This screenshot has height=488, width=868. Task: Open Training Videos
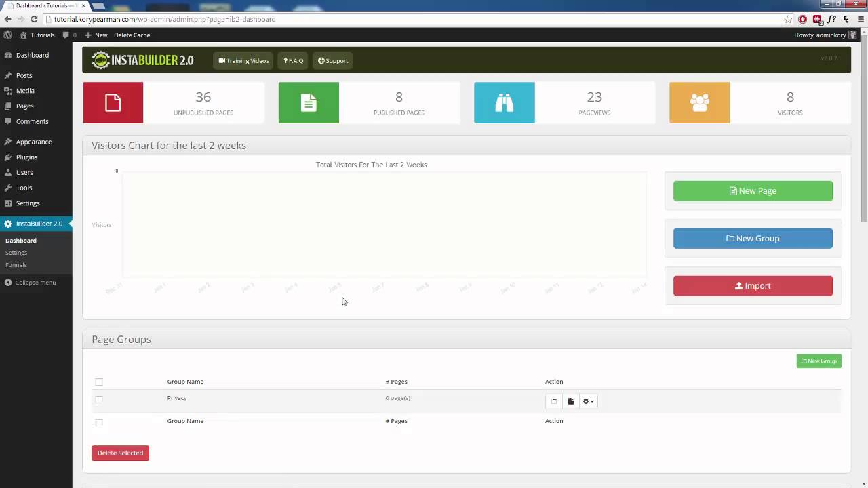pos(243,60)
